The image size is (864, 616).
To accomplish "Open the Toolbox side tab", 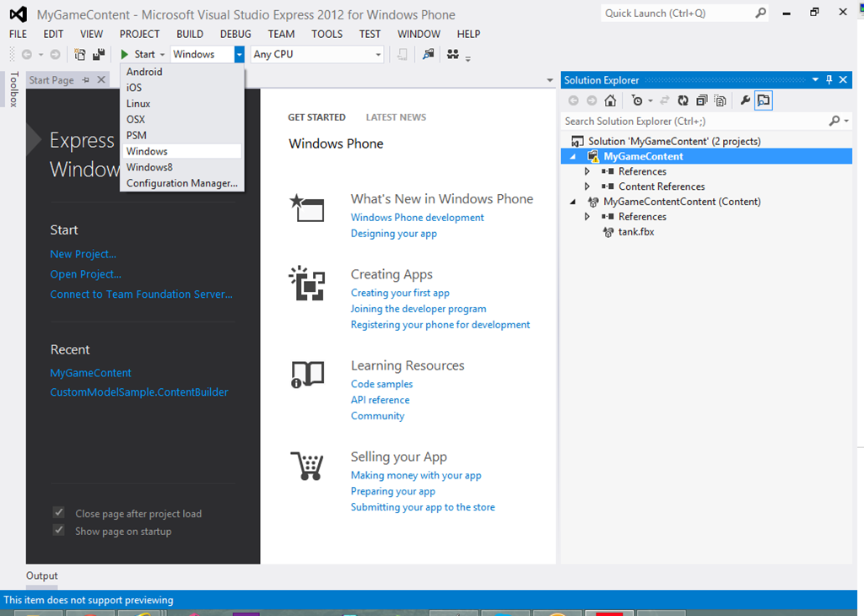I will click(x=14, y=89).
